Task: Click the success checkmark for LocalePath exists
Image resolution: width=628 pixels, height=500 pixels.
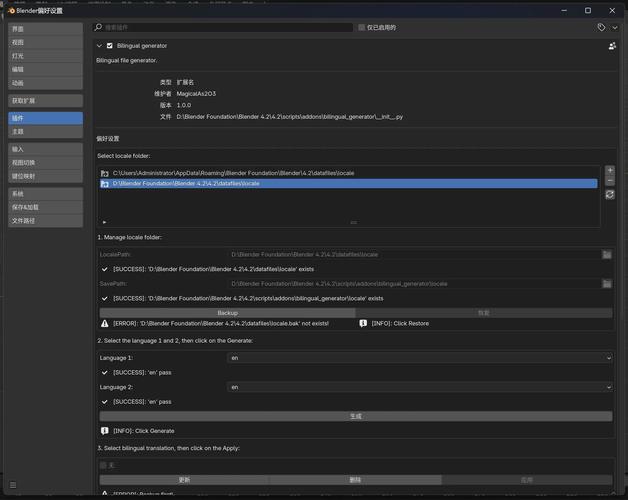Action: point(105,269)
